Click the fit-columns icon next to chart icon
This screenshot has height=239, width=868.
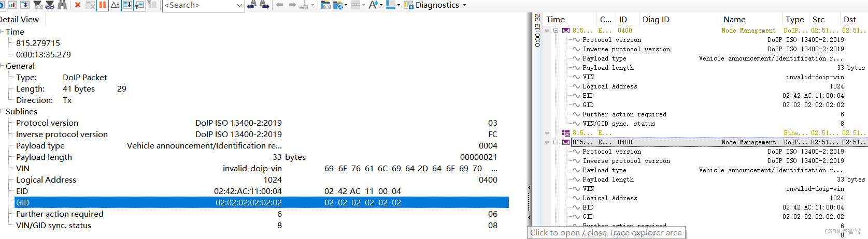click(24, 5)
